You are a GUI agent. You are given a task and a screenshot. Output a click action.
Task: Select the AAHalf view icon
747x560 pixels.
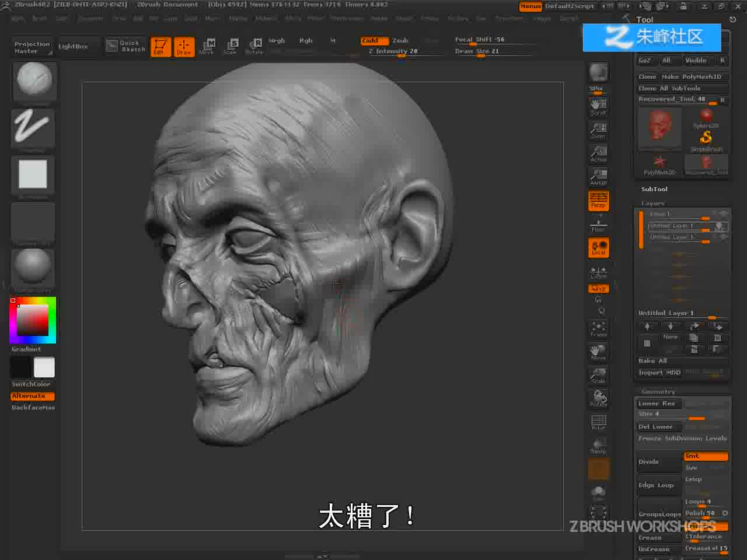pyautogui.click(x=598, y=177)
